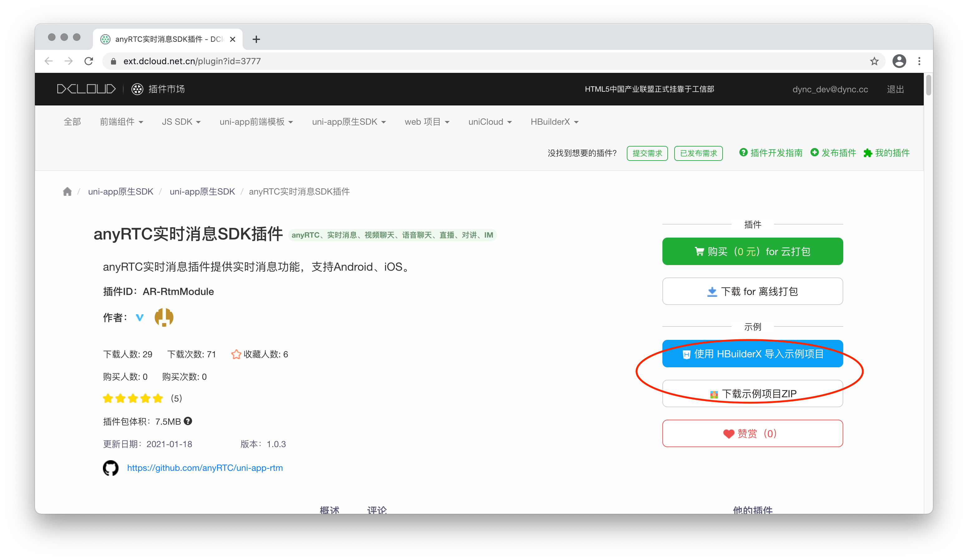The width and height of the screenshot is (968, 560).
Task: Bookmark this page with star icon
Action: pos(874,61)
